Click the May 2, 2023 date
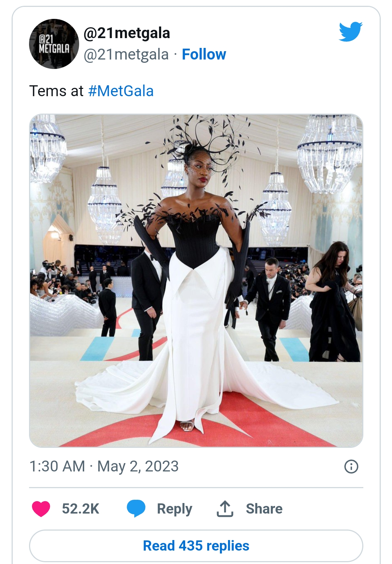This screenshot has height=564, width=392. (138, 466)
